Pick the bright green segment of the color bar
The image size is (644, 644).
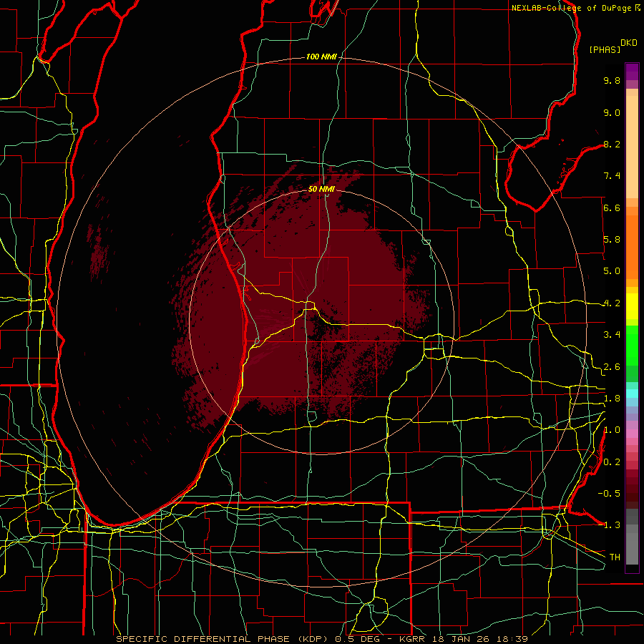[x=632, y=346]
